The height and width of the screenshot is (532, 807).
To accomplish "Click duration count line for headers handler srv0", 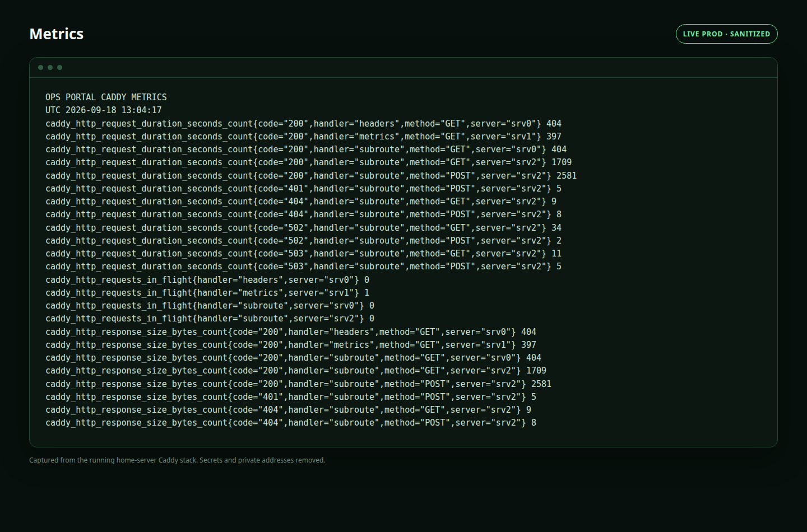I will pos(303,124).
